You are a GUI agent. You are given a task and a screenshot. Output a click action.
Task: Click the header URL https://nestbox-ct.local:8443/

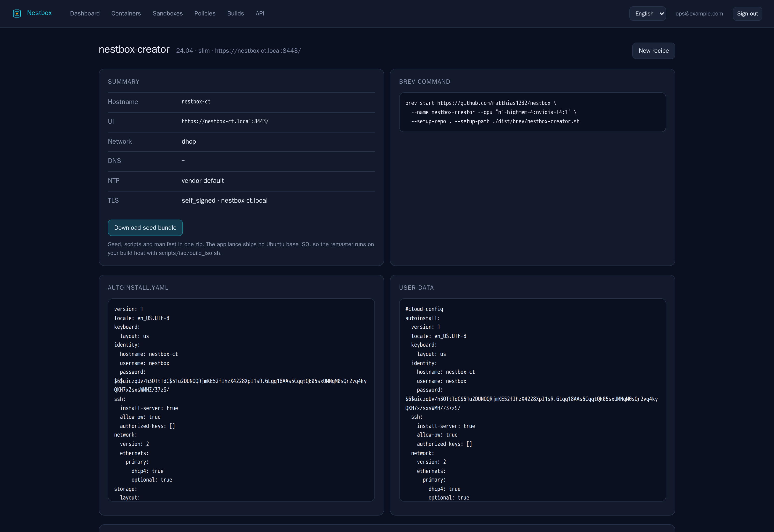click(258, 51)
